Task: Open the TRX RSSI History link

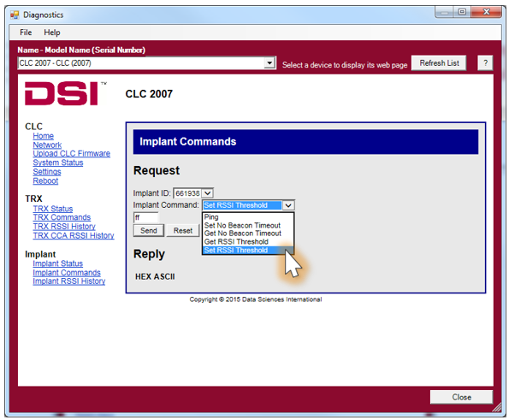Action: [x=64, y=226]
